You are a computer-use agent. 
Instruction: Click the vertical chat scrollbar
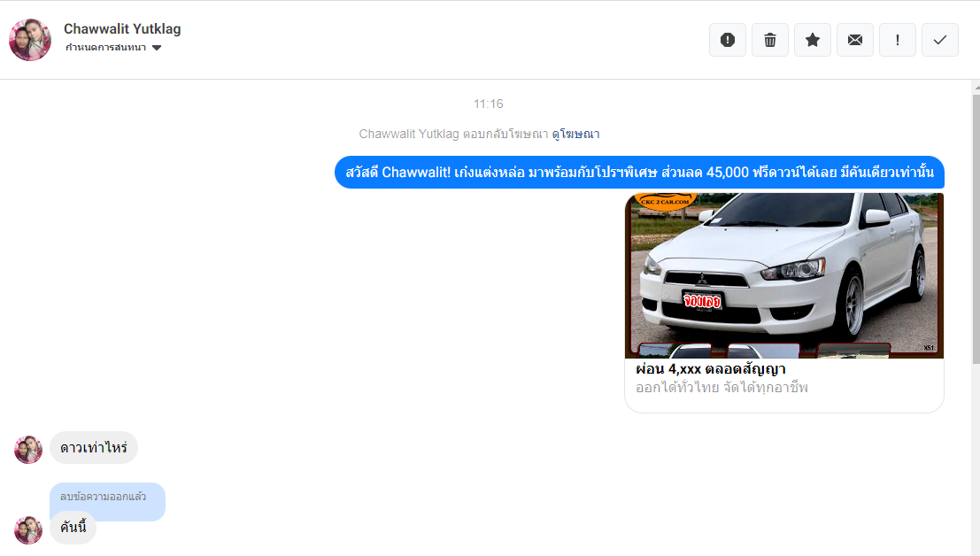point(975,221)
